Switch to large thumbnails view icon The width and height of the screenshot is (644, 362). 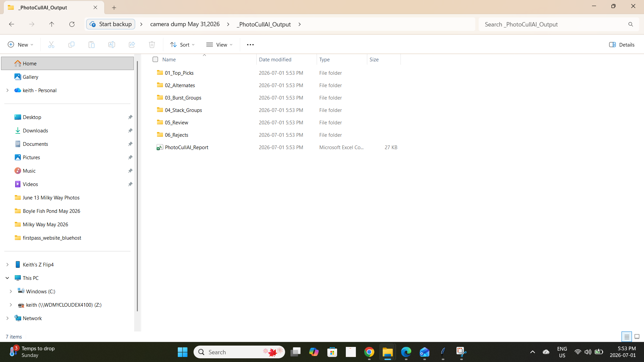point(637,337)
